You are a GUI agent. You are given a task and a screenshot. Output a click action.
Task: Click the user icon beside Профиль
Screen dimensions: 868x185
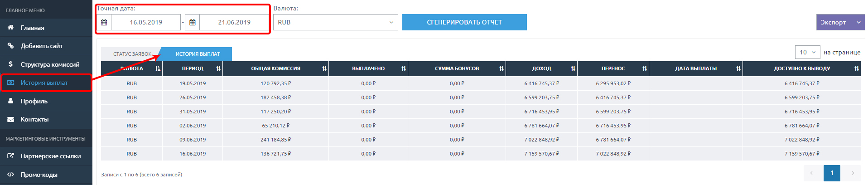pos(10,101)
